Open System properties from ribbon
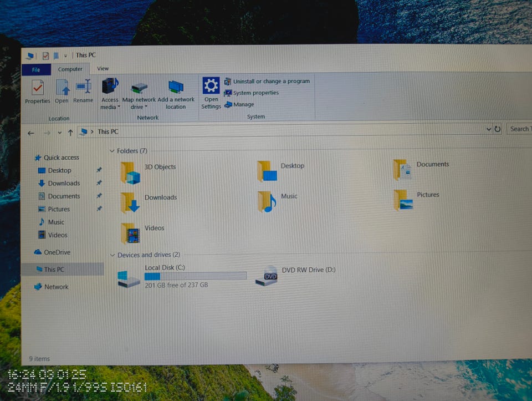The image size is (532, 401). [252, 93]
